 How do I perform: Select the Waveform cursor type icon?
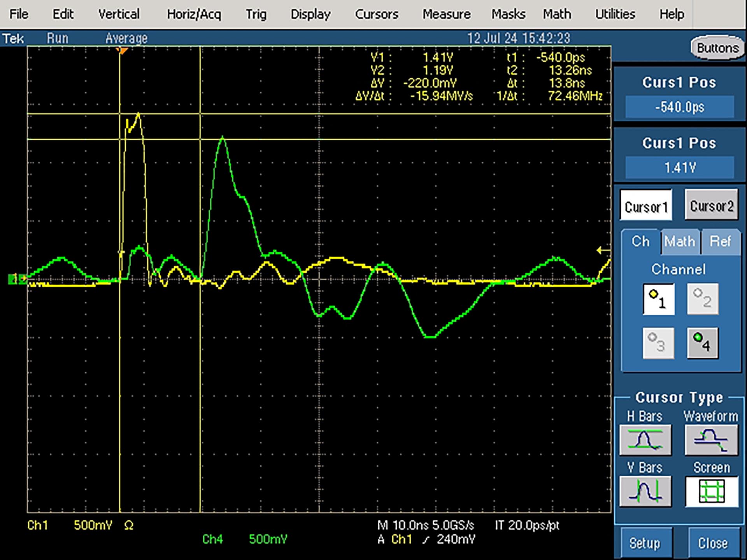pos(711,440)
